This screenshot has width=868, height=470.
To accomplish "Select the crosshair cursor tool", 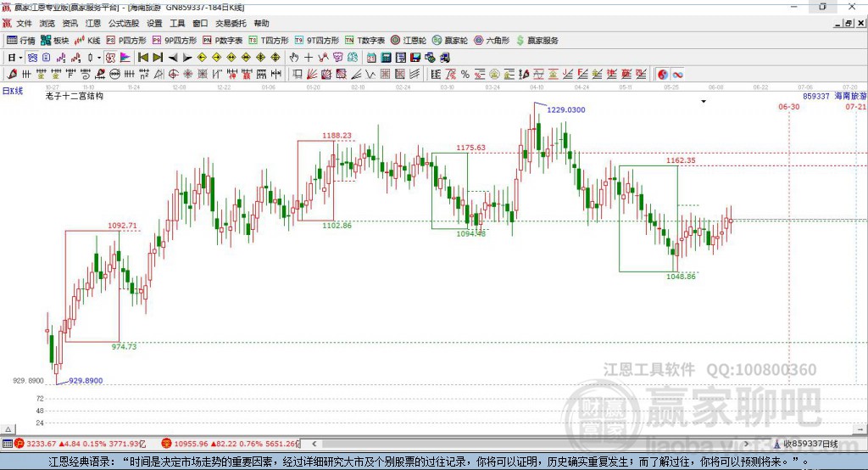I will tap(309, 58).
